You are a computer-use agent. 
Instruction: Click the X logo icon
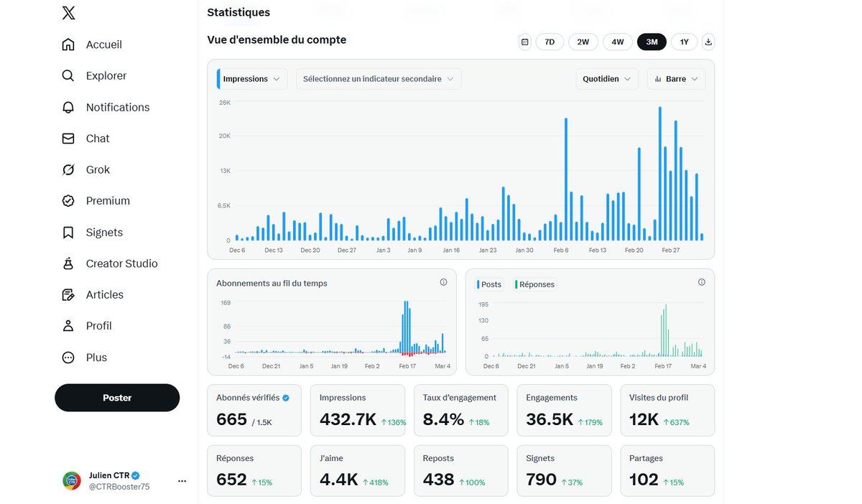[68, 12]
